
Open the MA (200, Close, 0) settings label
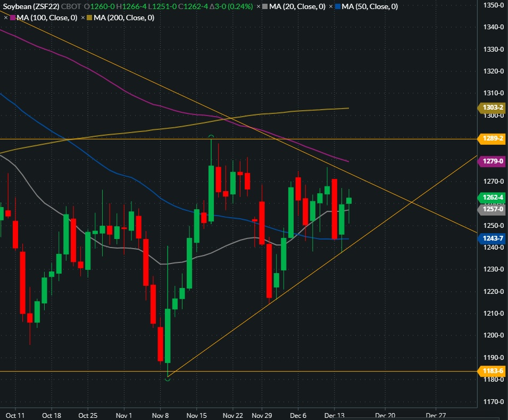(x=124, y=18)
